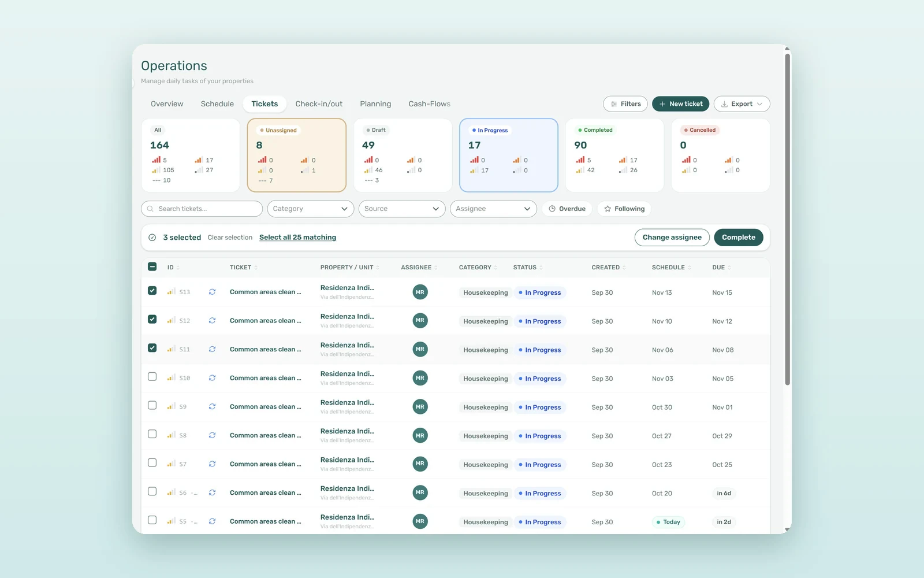Sort by the SCHEDULE column sort arrows
The image size is (924, 578).
(690, 268)
